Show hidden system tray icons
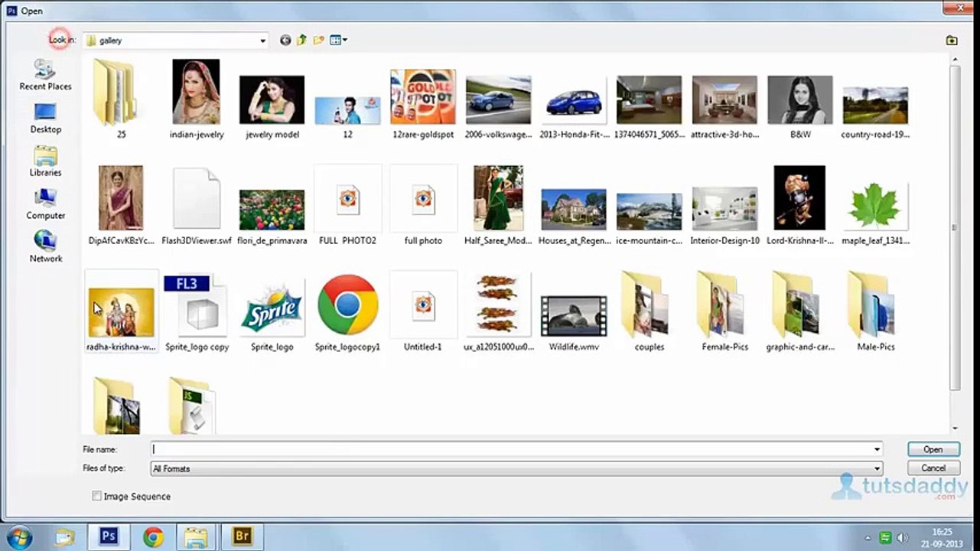Image resolution: width=980 pixels, height=551 pixels. (x=868, y=537)
